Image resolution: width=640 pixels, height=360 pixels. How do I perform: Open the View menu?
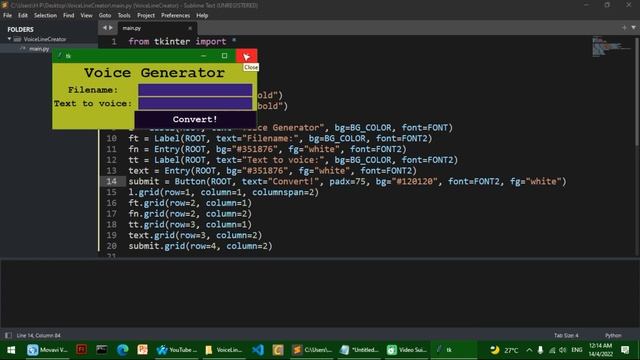pyautogui.click(x=86, y=16)
